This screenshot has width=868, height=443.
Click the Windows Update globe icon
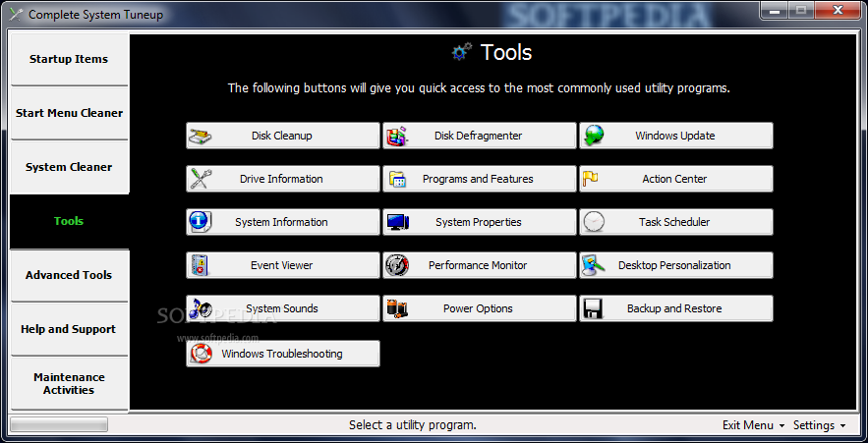(x=594, y=136)
